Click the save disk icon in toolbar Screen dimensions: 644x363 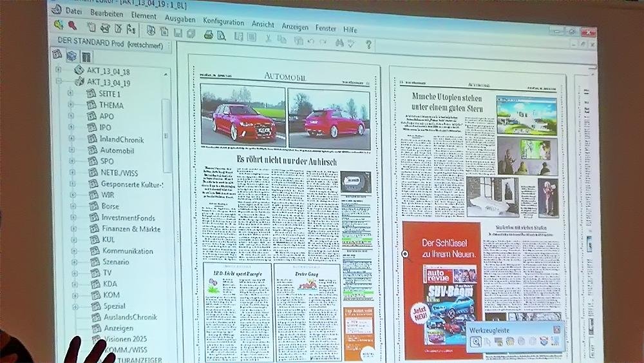click(x=177, y=32)
